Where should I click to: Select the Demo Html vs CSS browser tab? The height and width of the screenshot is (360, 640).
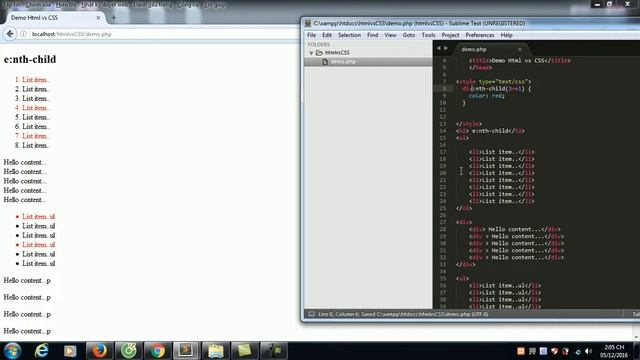pyautogui.click(x=53, y=18)
